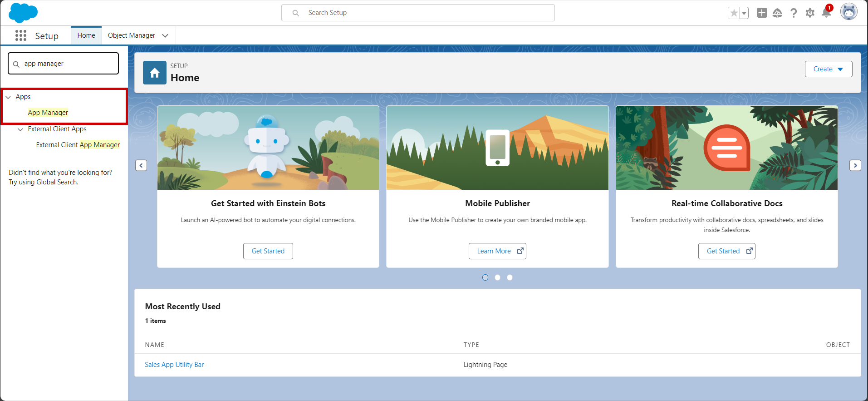Click the Einstein Bots card image

pyautogui.click(x=268, y=148)
